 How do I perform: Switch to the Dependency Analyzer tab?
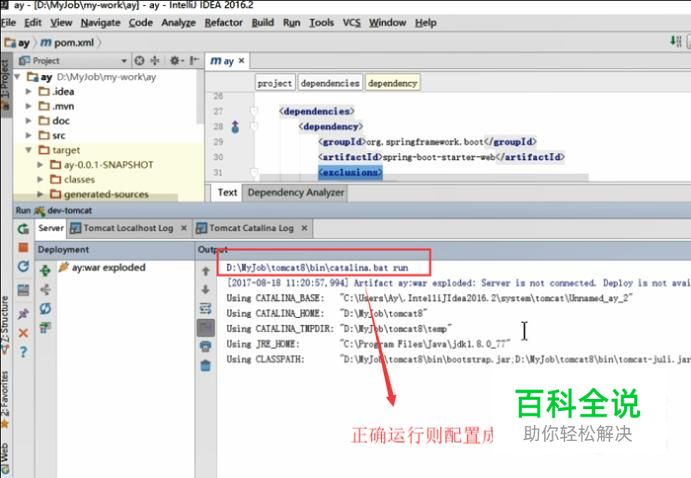tap(296, 193)
